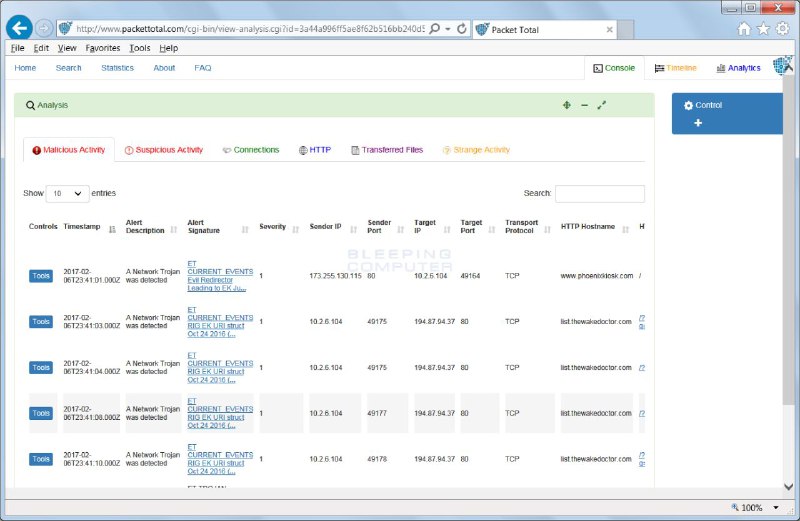The image size is (800, 521).
Task: Click the scroll down arrow at bottom right
Action: coord(788,487)
